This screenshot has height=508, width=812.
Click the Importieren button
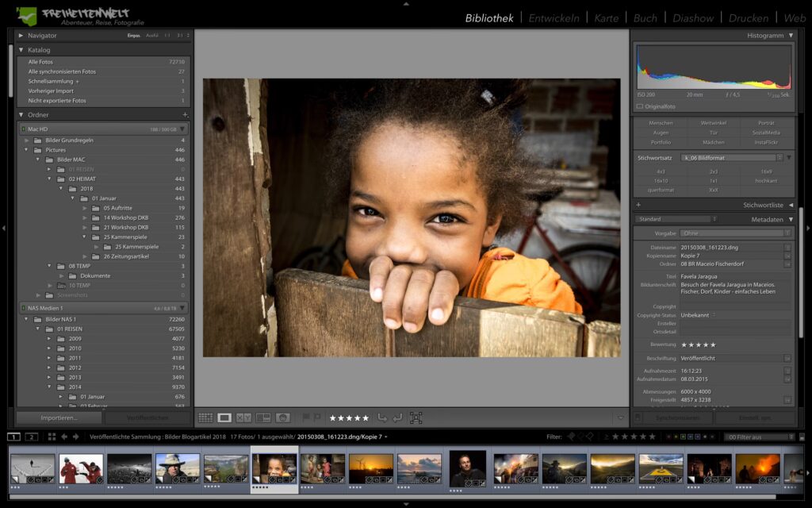pos(59,418)
